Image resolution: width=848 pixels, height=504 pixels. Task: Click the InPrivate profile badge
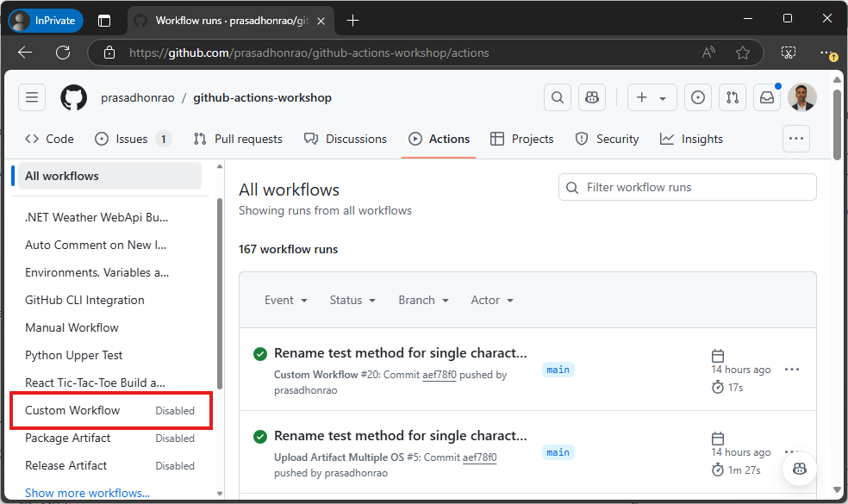click(46, 21)
